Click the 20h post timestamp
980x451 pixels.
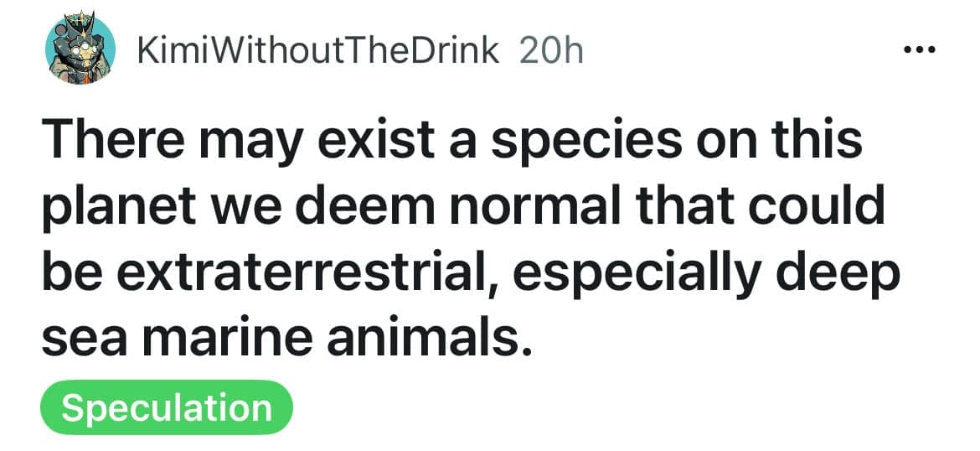click(550, 51)
